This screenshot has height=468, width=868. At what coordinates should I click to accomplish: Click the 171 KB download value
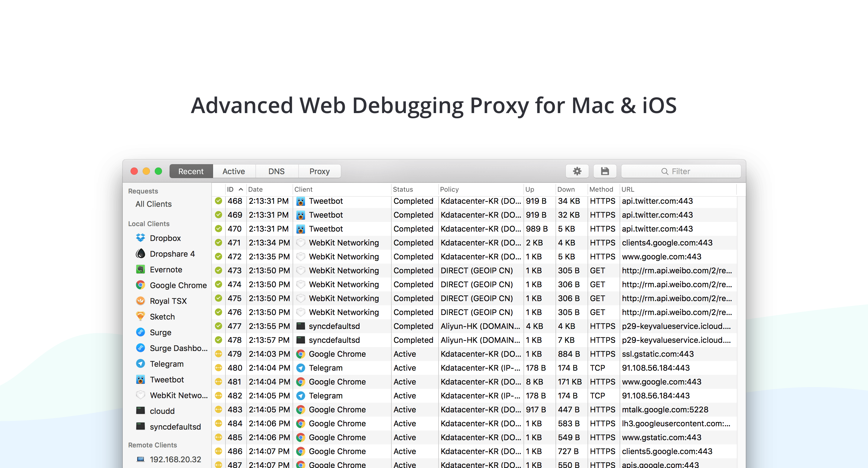[570, 382]
